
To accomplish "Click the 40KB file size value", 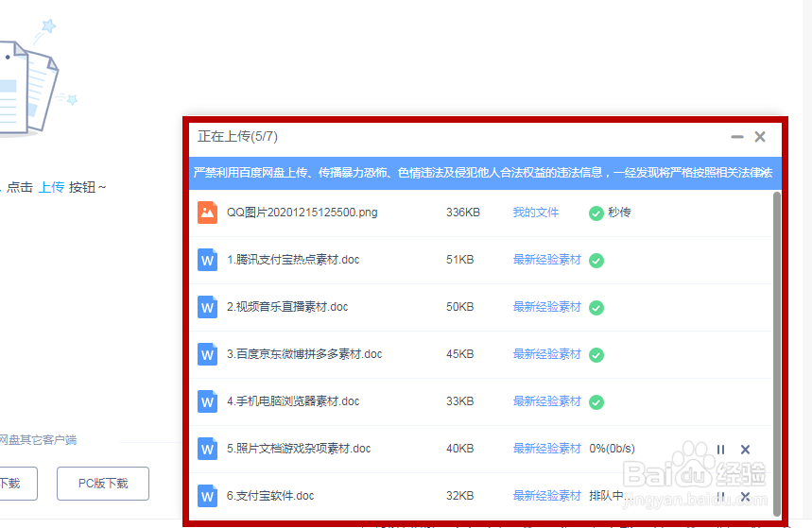I will click(459, 449).
